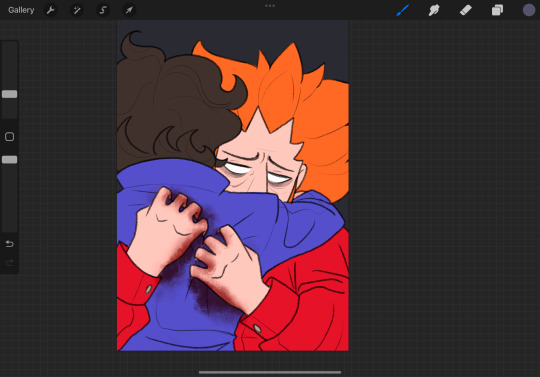The width and height of the screenshot is (540, 377).
Task: Tap the home indicator bar at bottom
Action: (270, 372)
